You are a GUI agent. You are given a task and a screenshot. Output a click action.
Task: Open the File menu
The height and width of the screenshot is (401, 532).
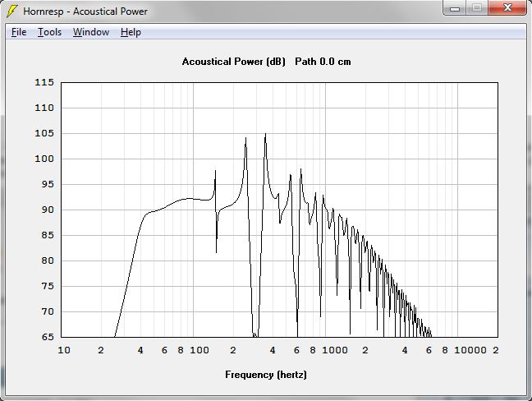click(19, 32)
